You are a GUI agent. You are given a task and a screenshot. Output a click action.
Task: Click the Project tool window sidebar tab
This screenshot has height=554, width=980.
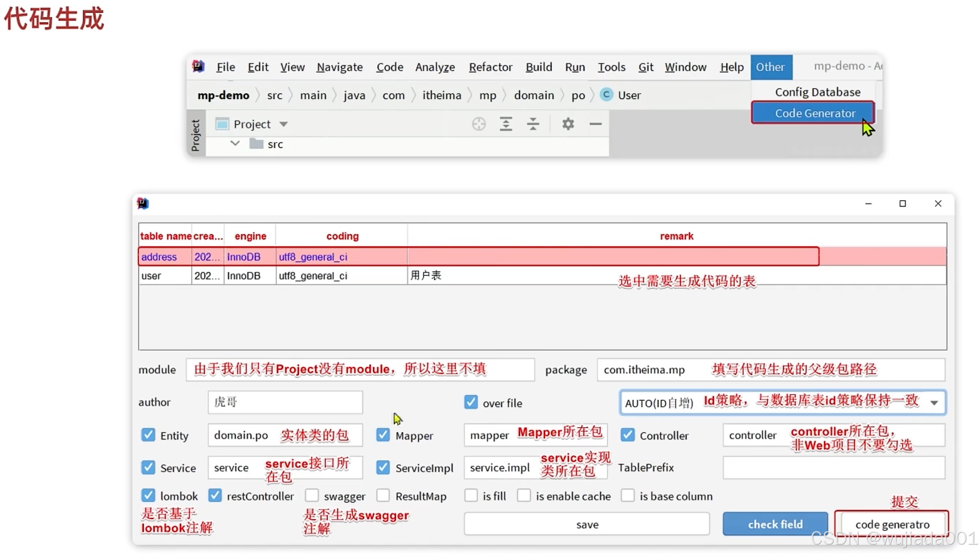click(x=196, y=135)
